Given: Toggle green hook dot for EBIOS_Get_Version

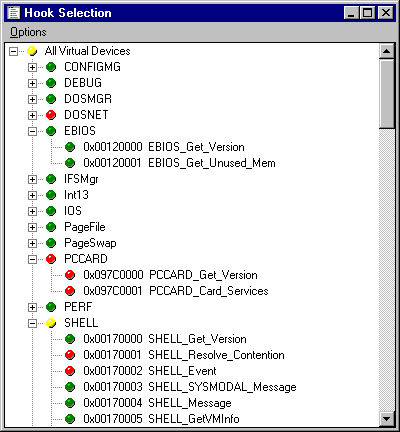Looking at the screenshot, I should click(70, 147).
